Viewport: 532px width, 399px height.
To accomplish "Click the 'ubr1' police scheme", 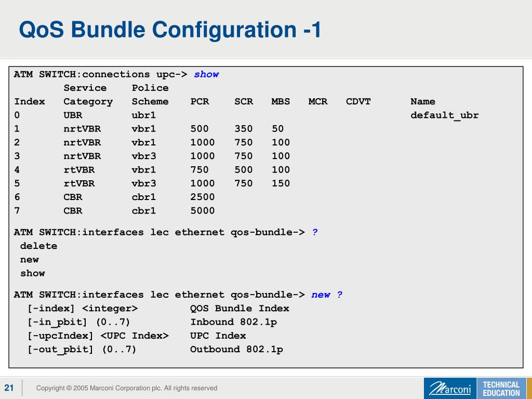I will click(x=143, y=115).
